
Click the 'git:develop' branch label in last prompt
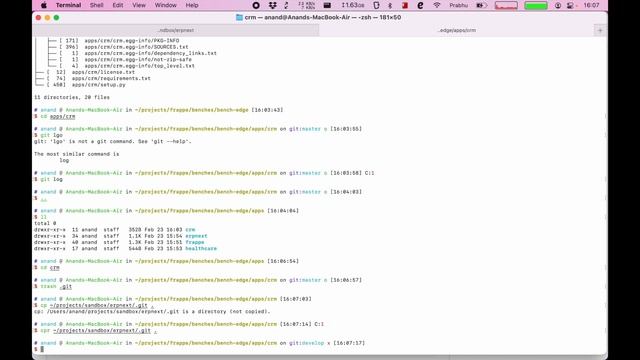point(307,343)
